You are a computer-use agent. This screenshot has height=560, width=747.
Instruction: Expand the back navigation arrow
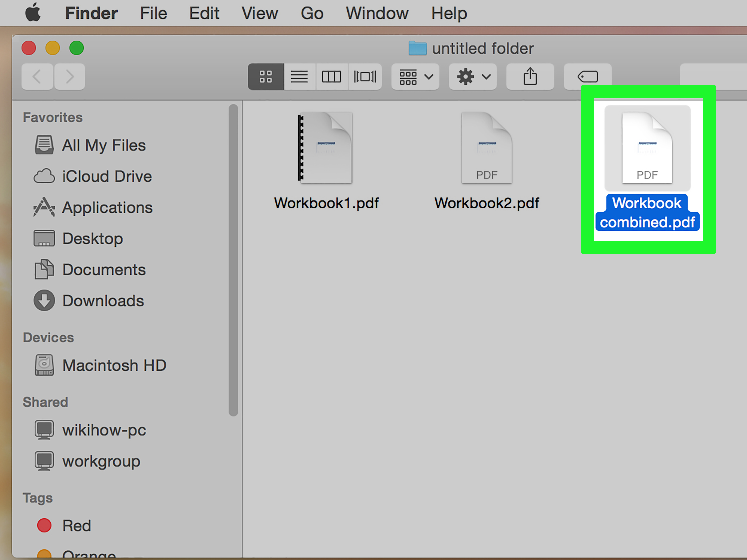pos(37,77)
